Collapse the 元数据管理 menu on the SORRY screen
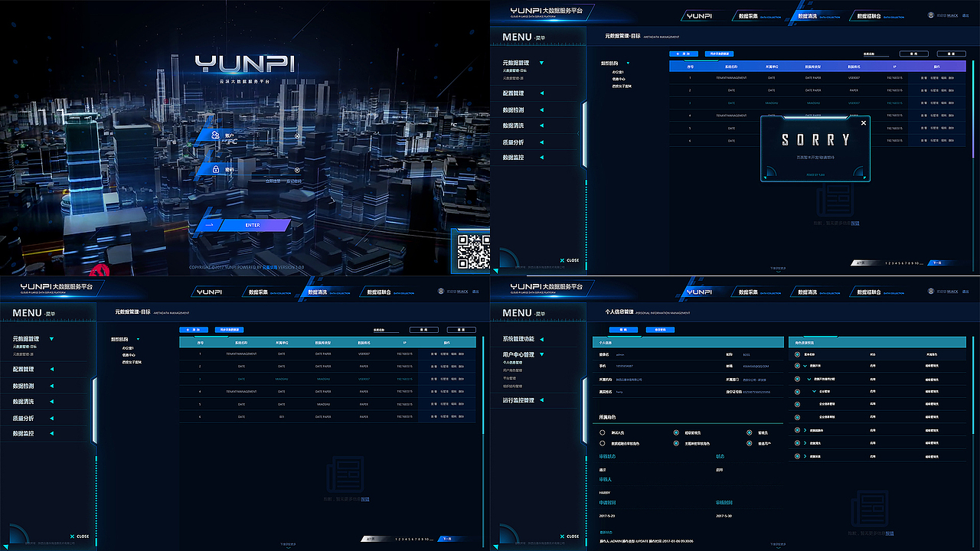This screenshot has height=551, width=980. [x=541, y=63]
